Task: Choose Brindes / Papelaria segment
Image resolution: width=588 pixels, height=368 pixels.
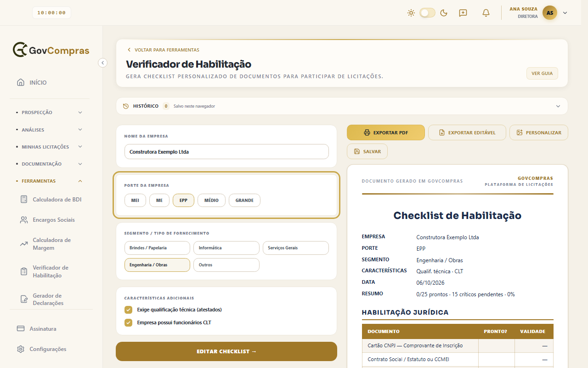Action: coord(157,248)
